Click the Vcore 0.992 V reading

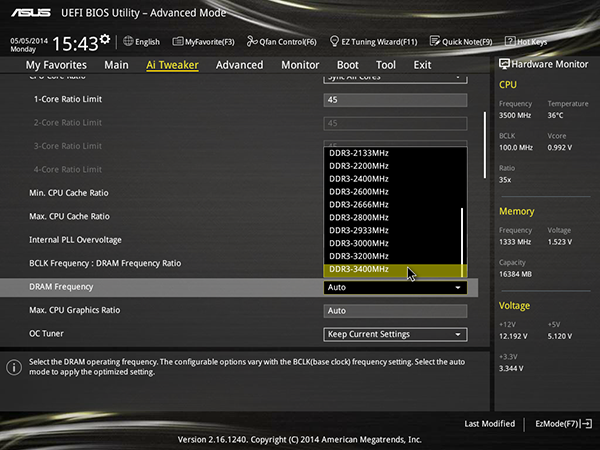click(x=560, y=147)
